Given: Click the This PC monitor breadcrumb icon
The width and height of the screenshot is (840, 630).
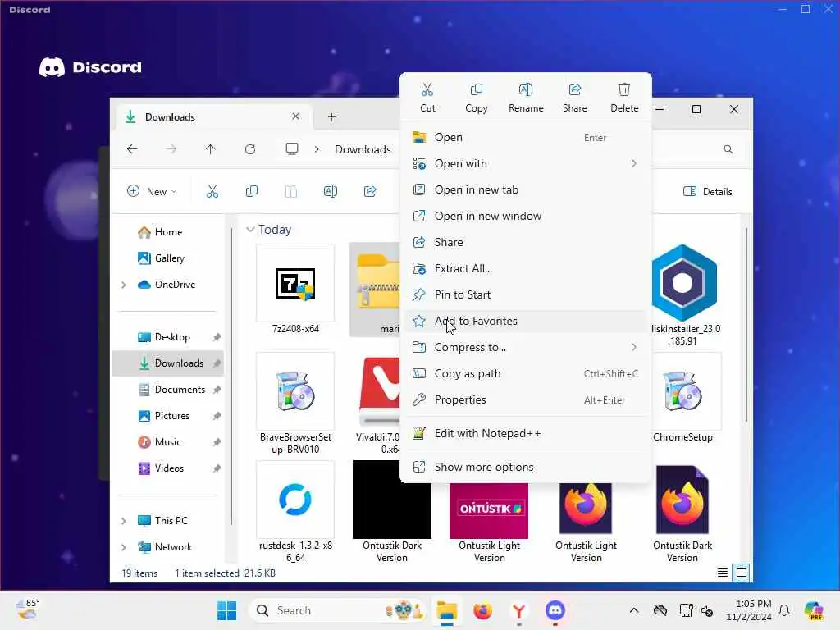Looking at the screenshot, I should tap(292, 149).
